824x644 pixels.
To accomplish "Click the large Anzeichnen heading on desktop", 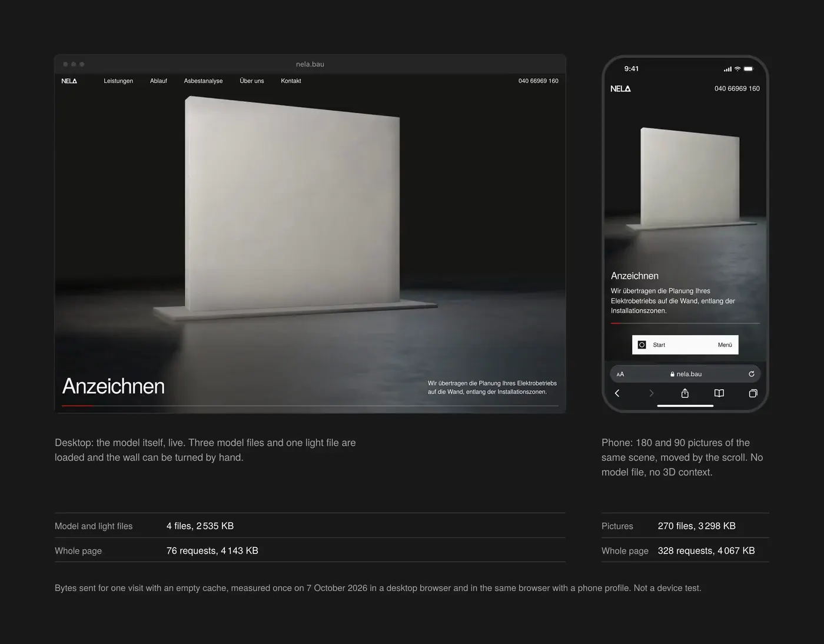I will 114,386.
